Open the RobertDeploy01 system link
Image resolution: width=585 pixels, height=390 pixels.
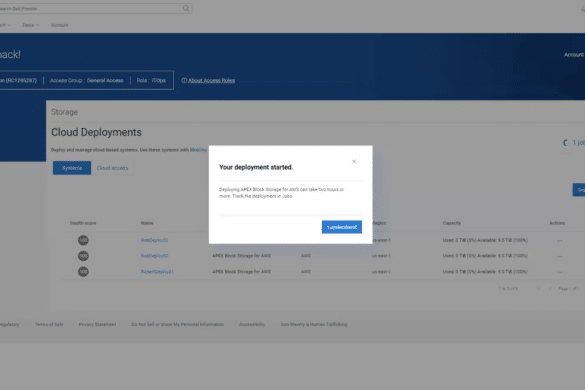coord(157,272)
